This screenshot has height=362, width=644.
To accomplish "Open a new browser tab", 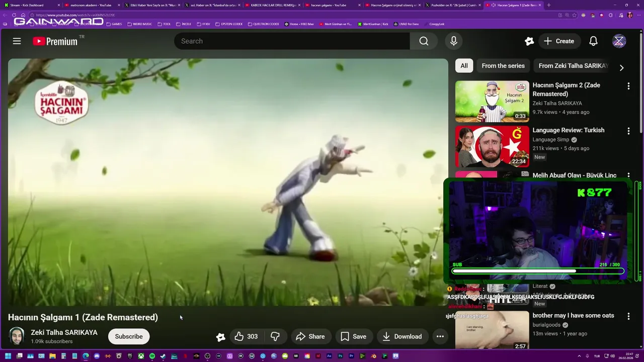I will tap(548, 5).
